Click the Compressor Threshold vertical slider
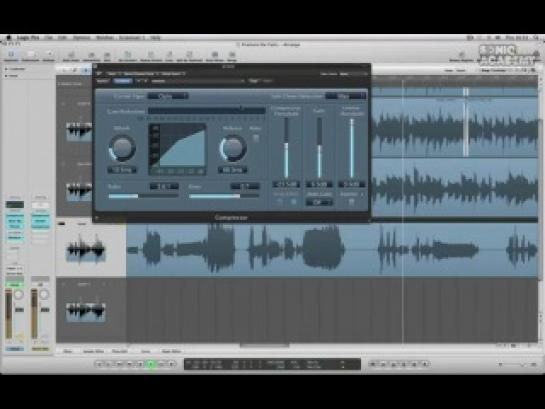The height and width of the screenshot is (409, 545). 286,148
